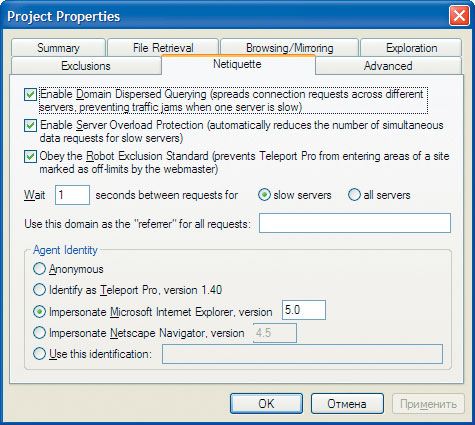Screen dimensions: 475x425
Task: Choose the all servers radio option
Action: coord(354,195)
